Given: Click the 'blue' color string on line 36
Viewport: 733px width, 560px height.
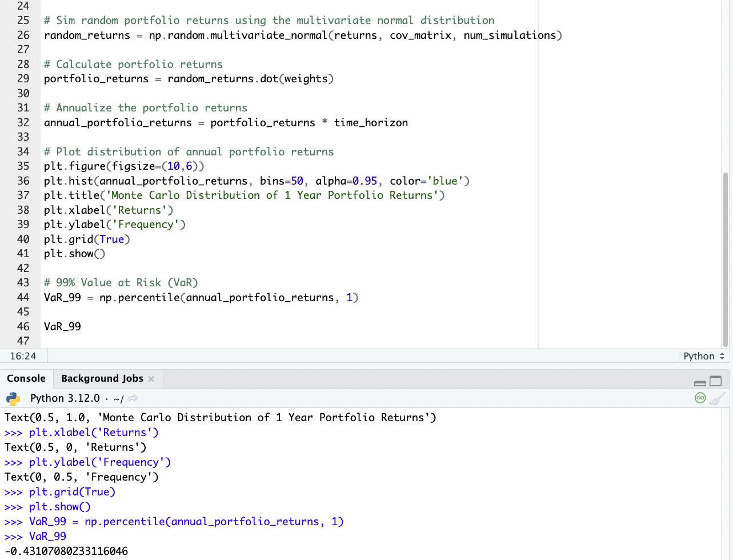Looking at the screenshot, I should [445, 181].
